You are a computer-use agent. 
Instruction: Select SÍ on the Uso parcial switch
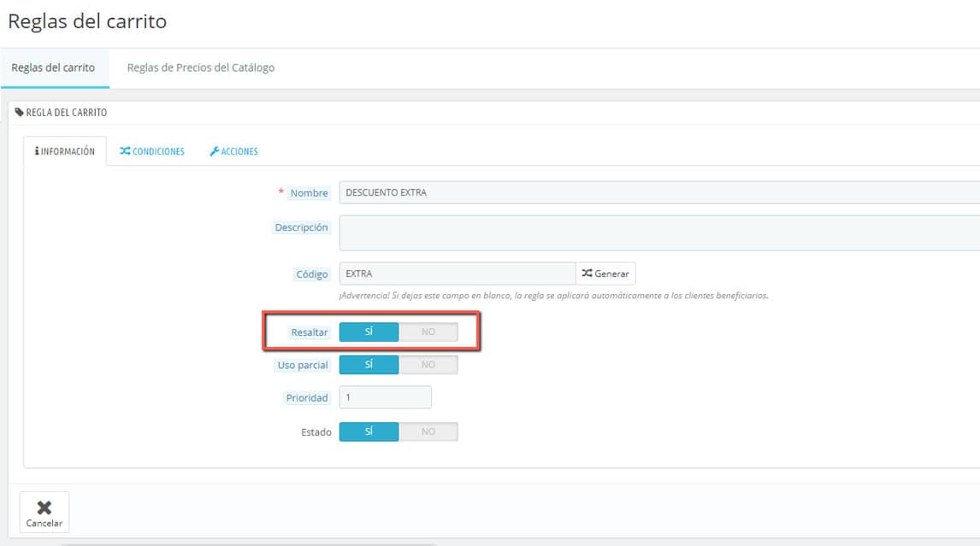pos(369,365)
